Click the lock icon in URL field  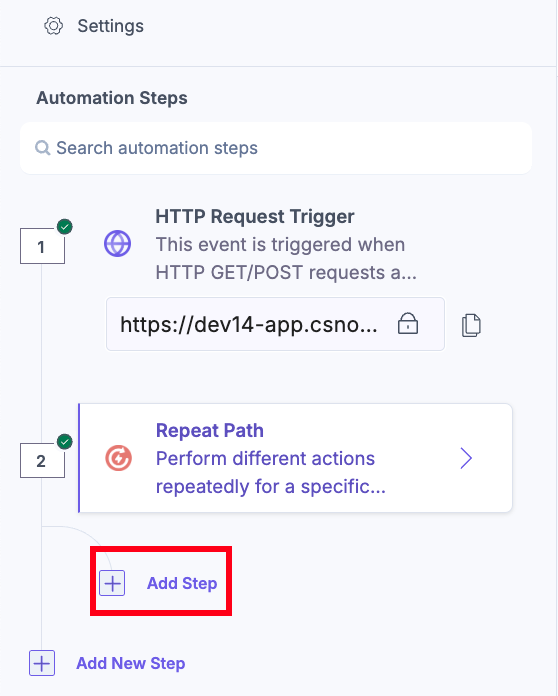point(408,323)
